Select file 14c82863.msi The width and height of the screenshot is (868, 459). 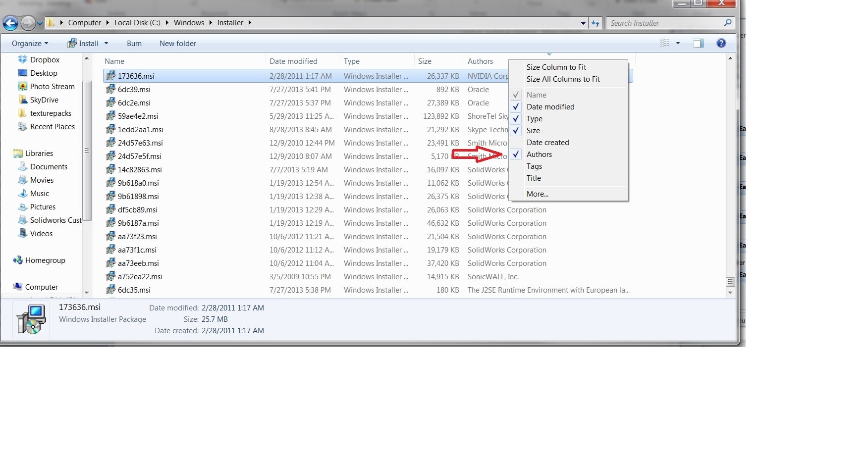click(140, 170)
